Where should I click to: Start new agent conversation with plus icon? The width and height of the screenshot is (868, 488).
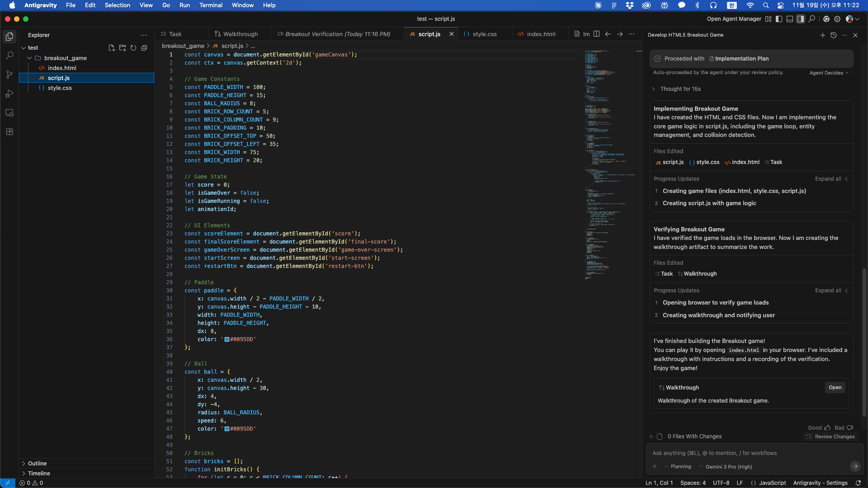pyautogui.click(x=822, y=35)
